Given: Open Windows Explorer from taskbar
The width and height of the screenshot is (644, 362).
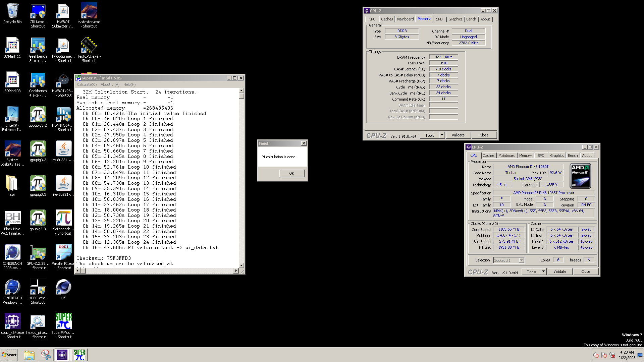Looking at the screenshot, I should click(29, 355).
